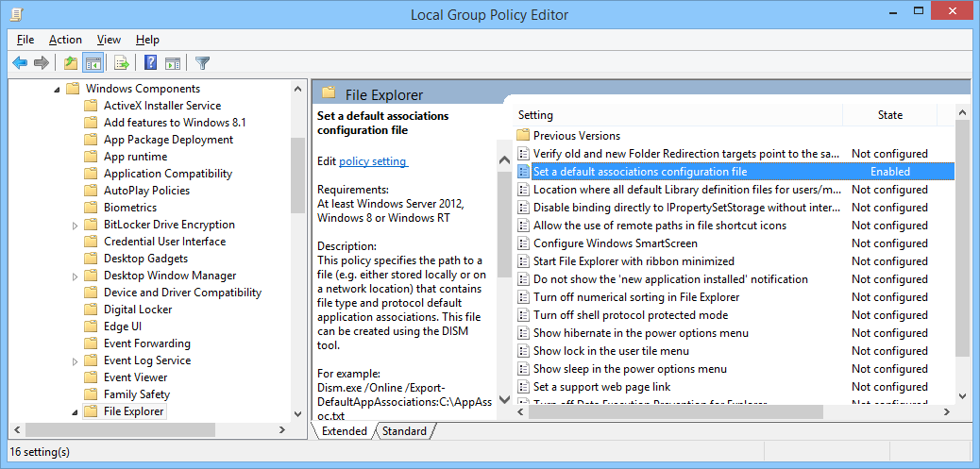Collapse the Windows Components tree node

click(x=57, y=89)
